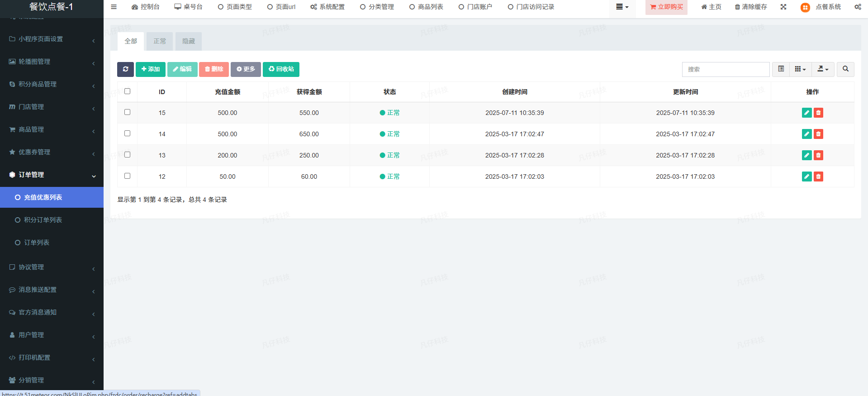The width and height of the screenshot is (868, 396).
Task: Select the checkbox for row ID 15
Action: [x=127, y=112]
